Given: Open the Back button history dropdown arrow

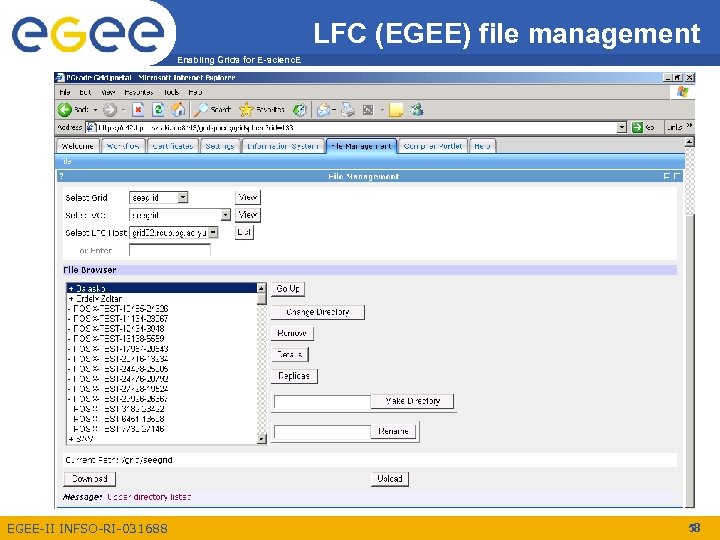Looking at the screenshot, I should point(95,110).
